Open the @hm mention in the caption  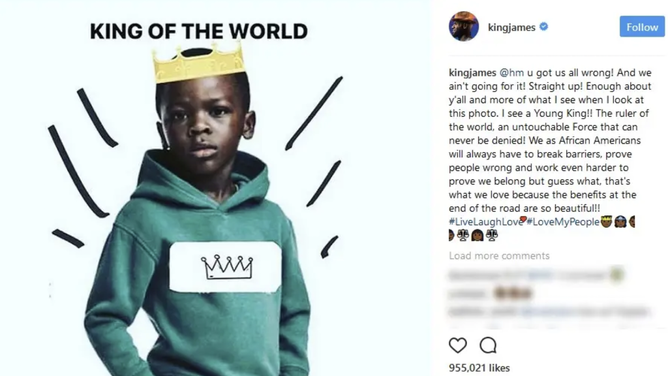512,73
